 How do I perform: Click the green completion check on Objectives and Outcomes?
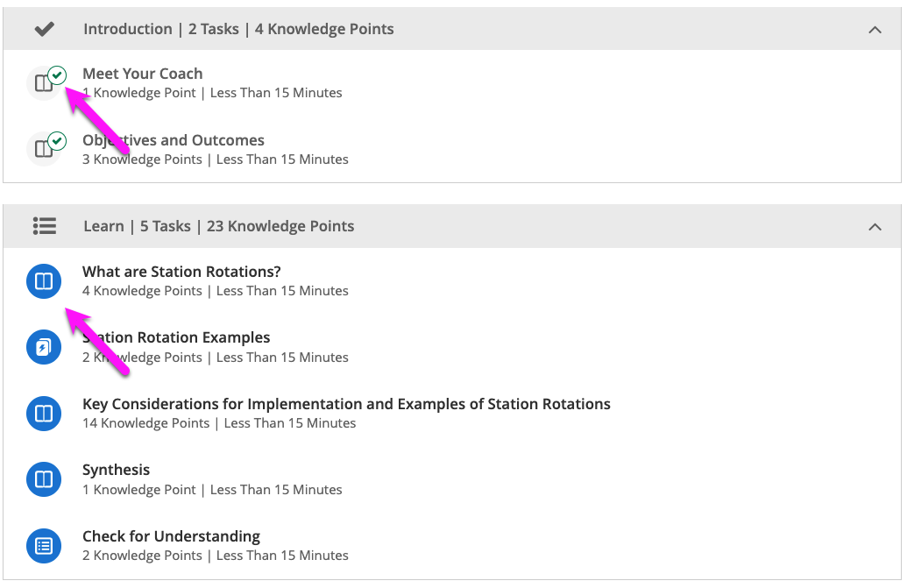[58, 140]
